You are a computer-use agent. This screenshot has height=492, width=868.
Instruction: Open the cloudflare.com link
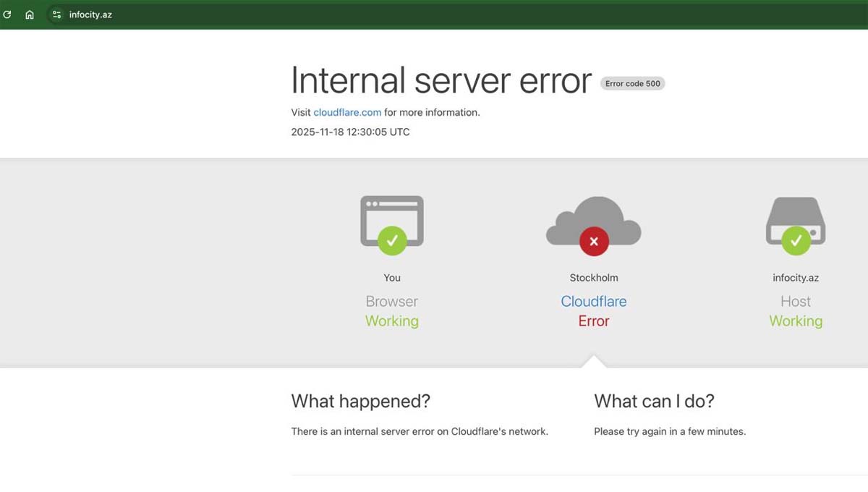click(x=347, y=112)
